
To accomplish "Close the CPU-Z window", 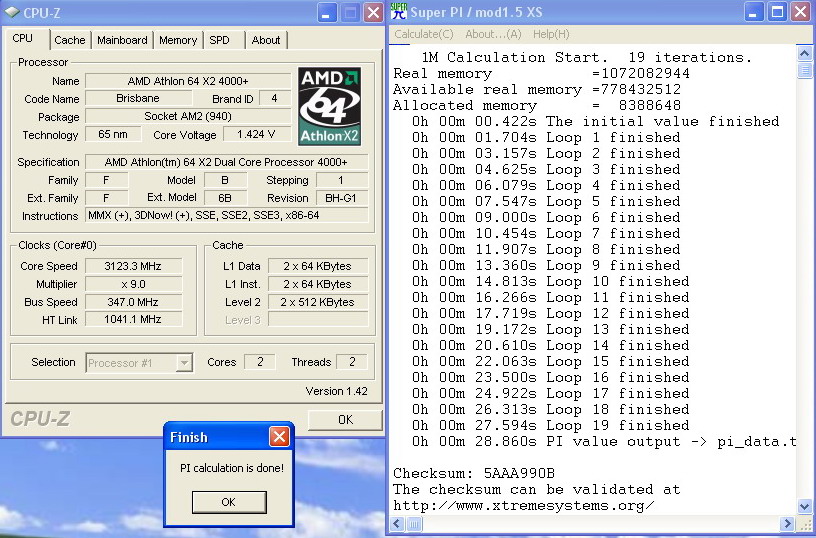I will pyautogui.click(x=373, y=12).
